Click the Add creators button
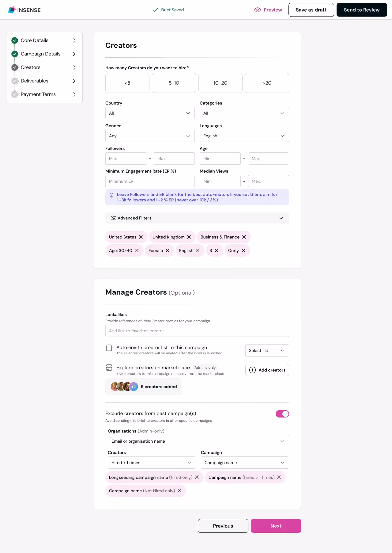 [267, 370]
